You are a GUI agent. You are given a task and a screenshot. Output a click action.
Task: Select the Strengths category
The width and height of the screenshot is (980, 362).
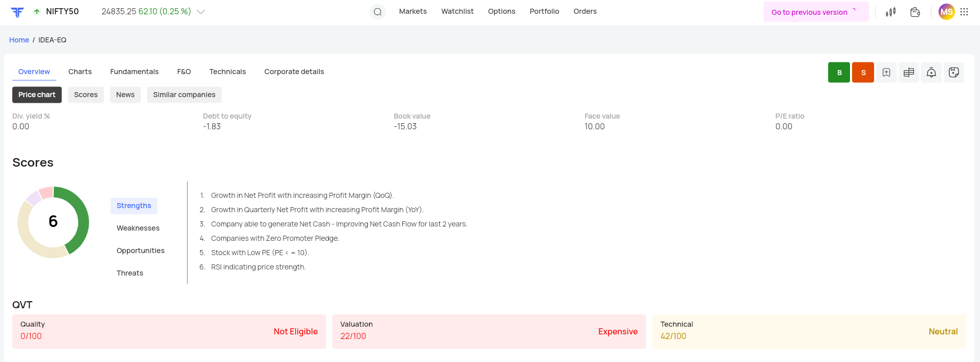134,206
